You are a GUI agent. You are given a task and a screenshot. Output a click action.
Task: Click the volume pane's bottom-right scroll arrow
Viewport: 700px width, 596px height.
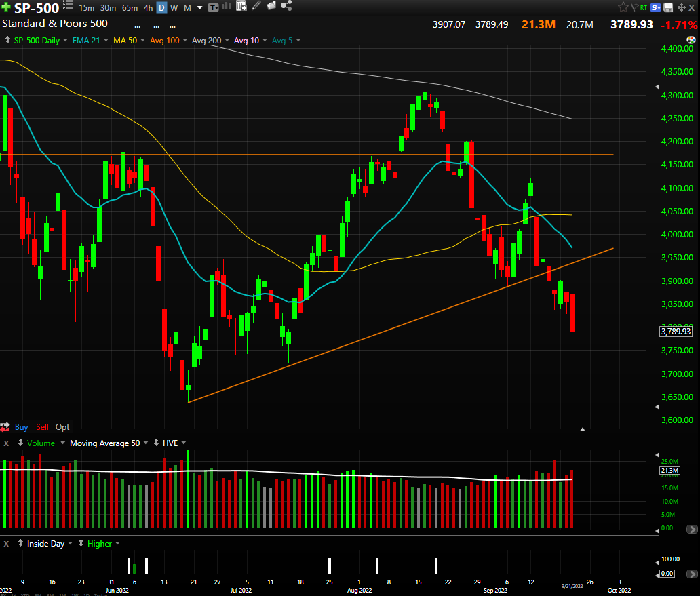[x=691, y=530]
